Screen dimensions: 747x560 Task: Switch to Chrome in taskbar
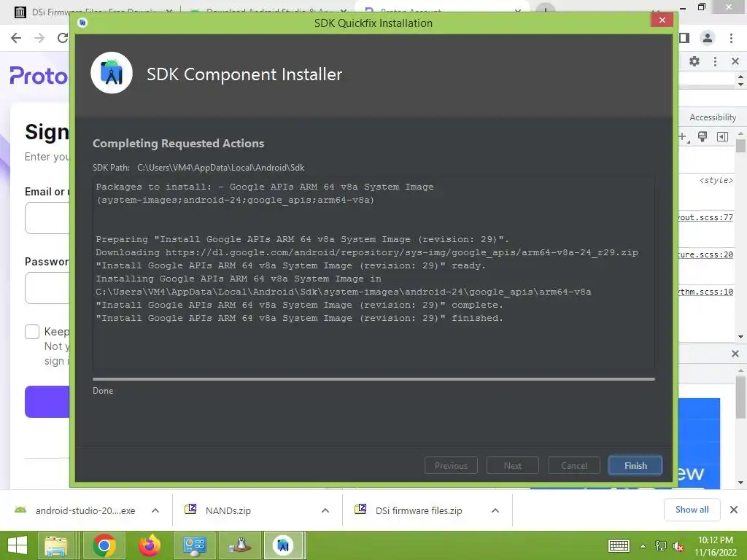click(104, 545)
